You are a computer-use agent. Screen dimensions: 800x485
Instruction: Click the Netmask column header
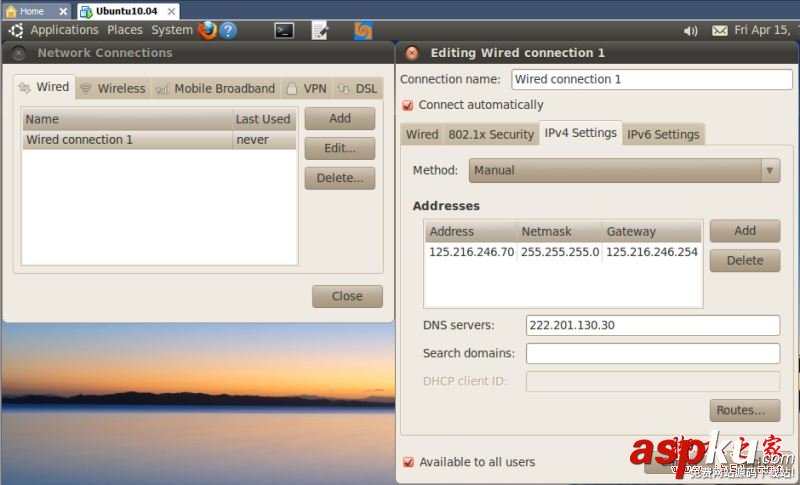point(560,232)
